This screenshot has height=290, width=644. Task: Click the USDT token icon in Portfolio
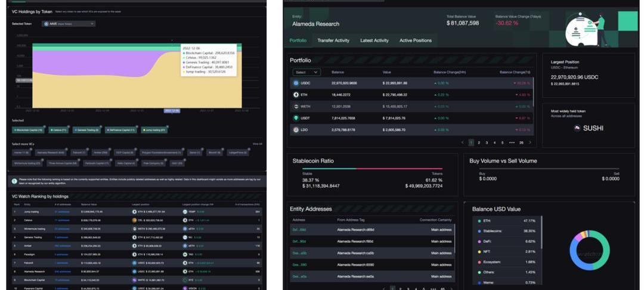(296, 118)
